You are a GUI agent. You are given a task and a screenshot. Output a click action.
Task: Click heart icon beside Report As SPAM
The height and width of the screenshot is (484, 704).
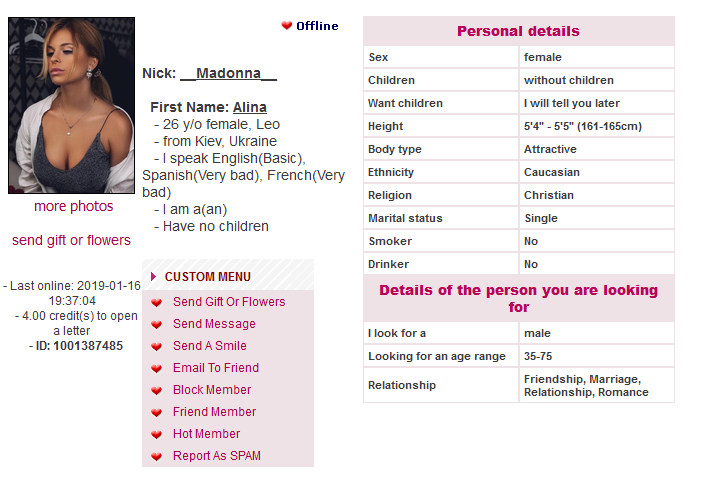[x=156, y=456]
